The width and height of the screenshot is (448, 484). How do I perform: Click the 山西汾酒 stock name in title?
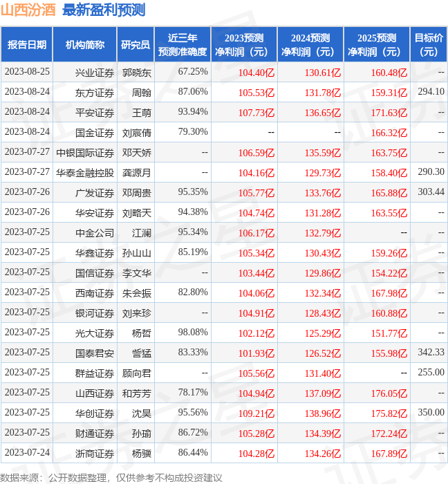[x=29, y=10]
